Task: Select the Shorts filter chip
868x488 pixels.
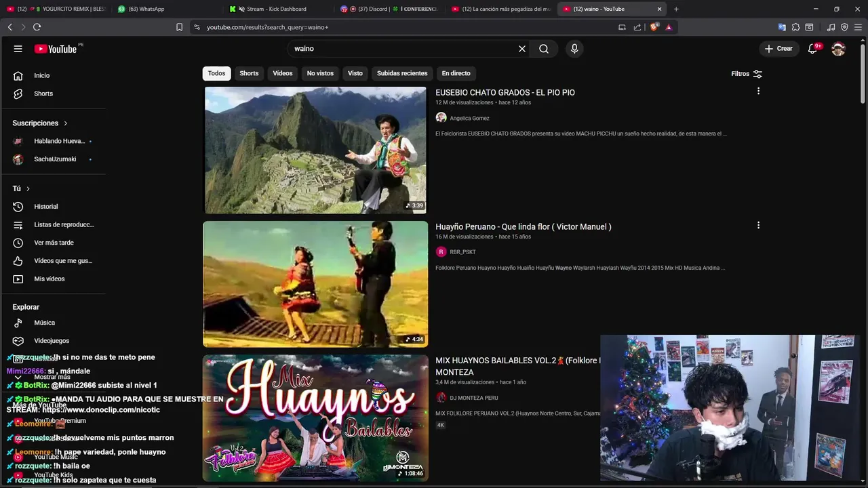Action: pyautogui.click(x=249, y=73)
